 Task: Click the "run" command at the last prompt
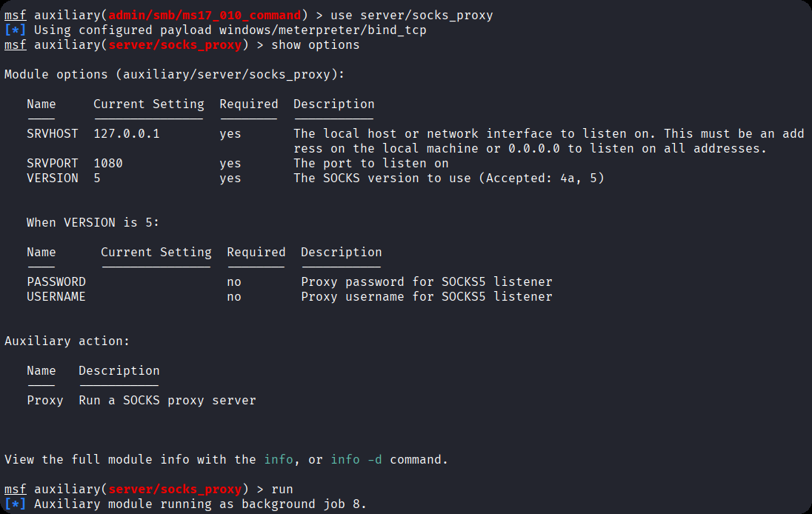[x=282, y=490]
